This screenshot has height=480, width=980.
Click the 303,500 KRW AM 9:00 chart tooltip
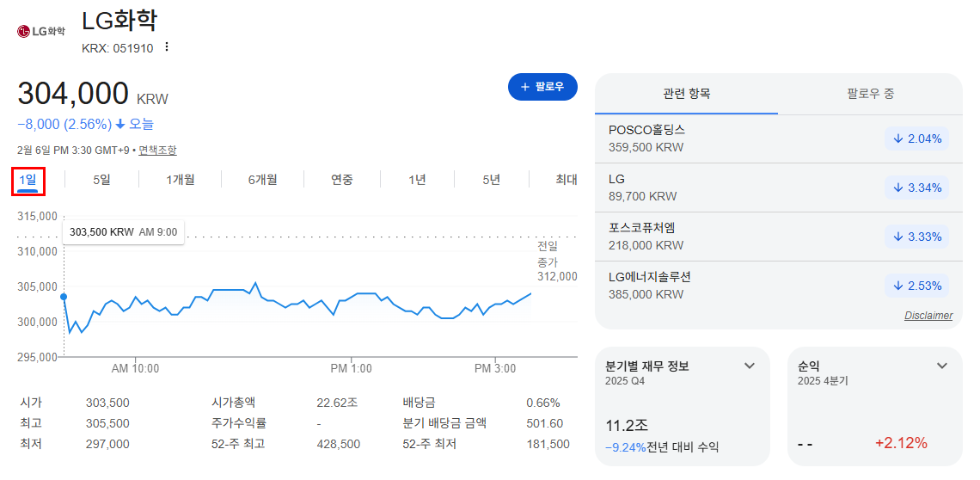tap(123, 231)
